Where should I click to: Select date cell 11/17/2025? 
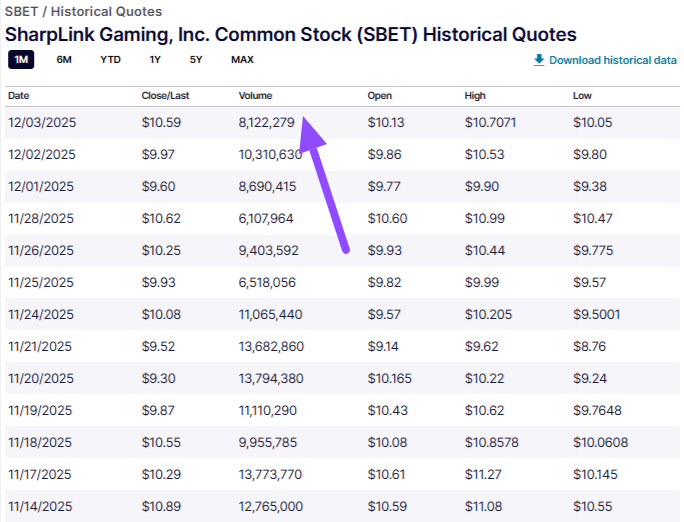pos(40,474)
